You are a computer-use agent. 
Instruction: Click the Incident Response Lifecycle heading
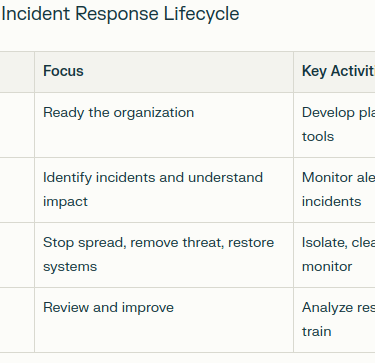click(x=120, y=14)
